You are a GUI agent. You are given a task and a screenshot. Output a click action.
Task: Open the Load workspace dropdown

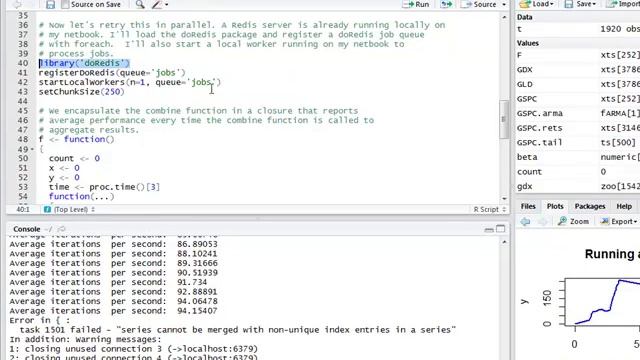tap(537, 4)
